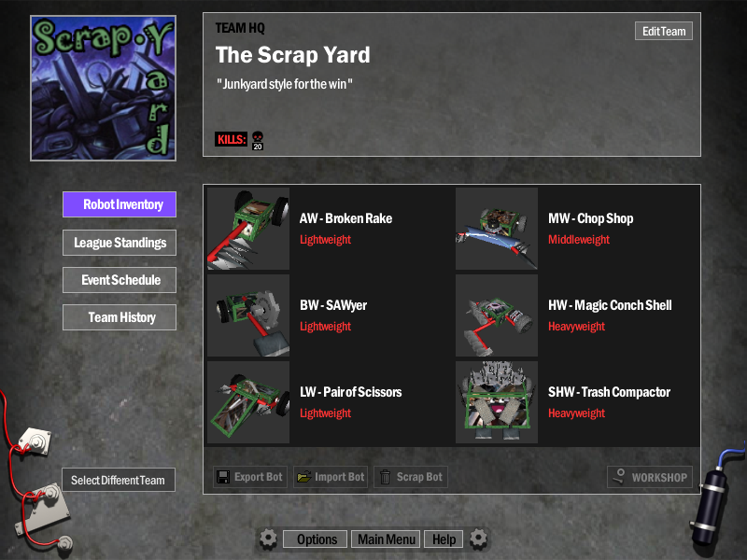747x560 pixels.
Task: Click the Workshop wrench icon
Action: (619, 476)
